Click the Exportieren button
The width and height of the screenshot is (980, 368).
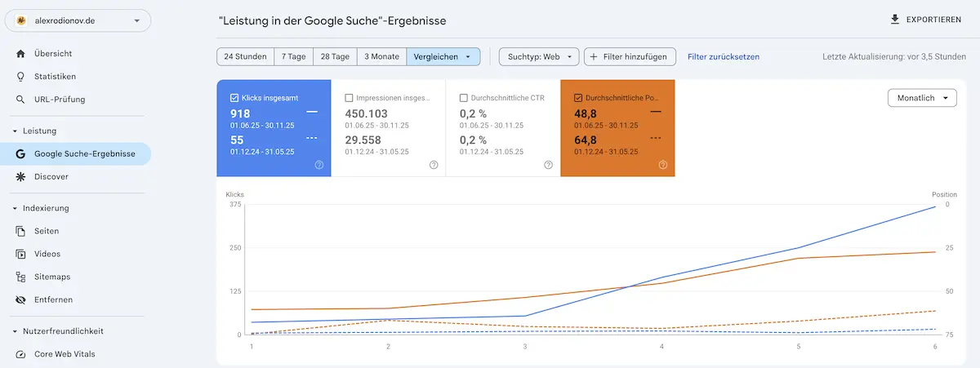924,20
